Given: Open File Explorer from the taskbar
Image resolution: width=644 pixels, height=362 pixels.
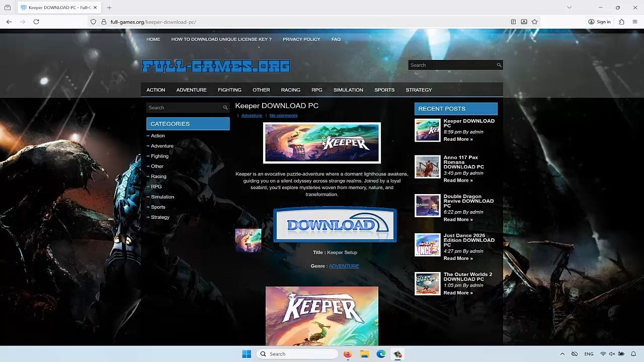Looking at the screenshot, I should coord(364,354).
